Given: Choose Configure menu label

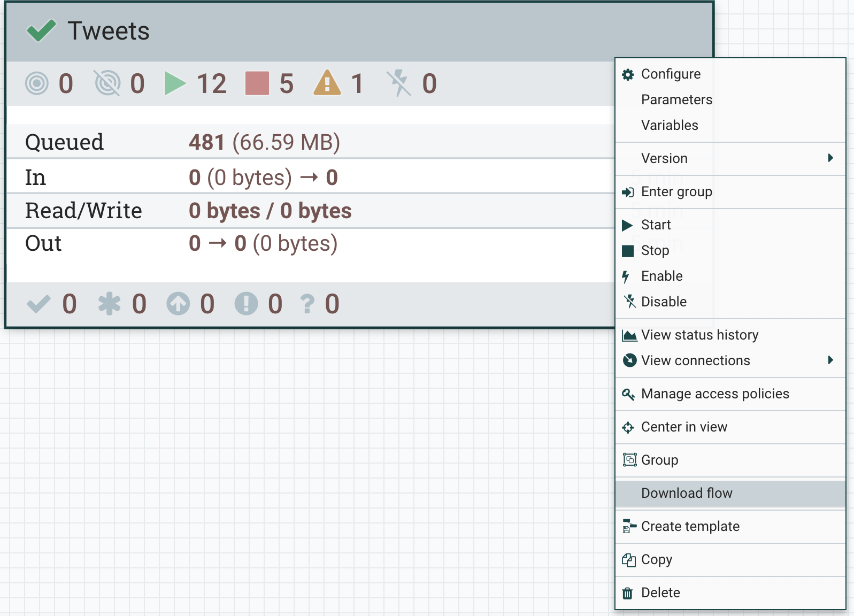Looking at the screenshot, I should pos(671,74).
